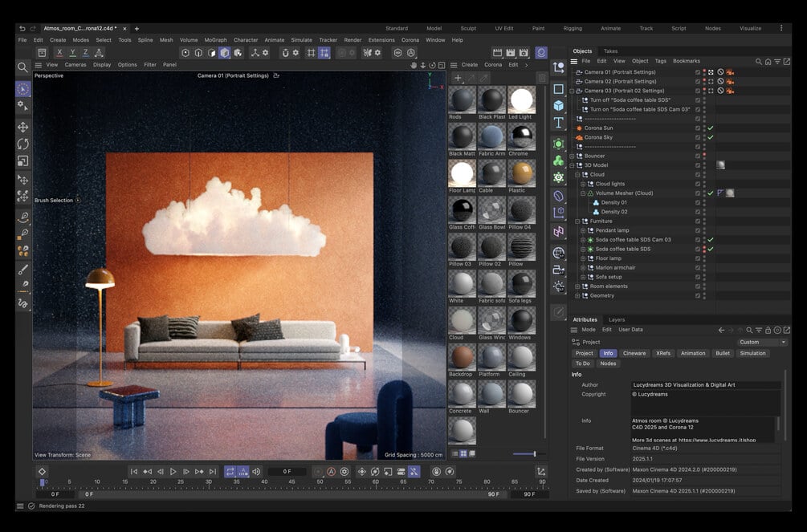Screen dimensions: 807x532
Task: Click the Cube primitive icon
Action: pyautogui.click(x=558, y=105)
